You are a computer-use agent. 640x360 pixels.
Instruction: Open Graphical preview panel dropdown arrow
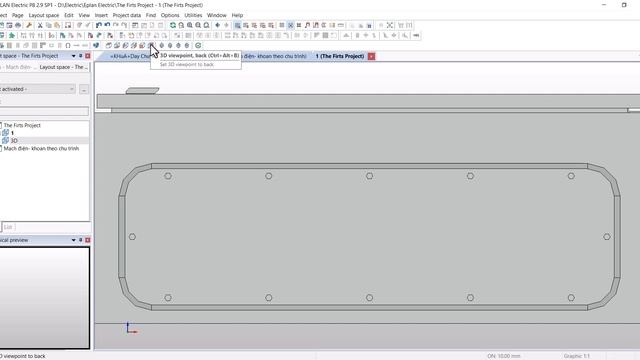click(x=73, y=240)
